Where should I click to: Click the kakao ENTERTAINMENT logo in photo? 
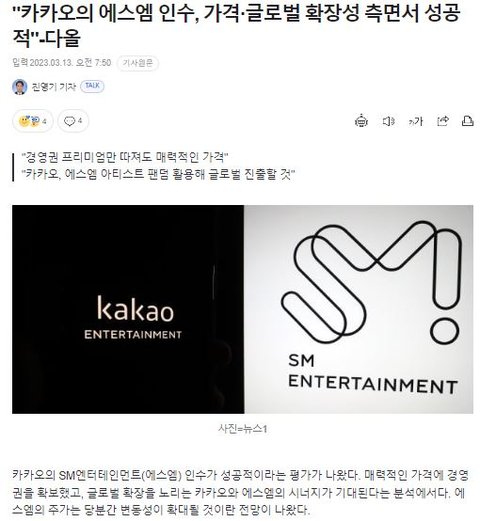click(x=133, y=318)
